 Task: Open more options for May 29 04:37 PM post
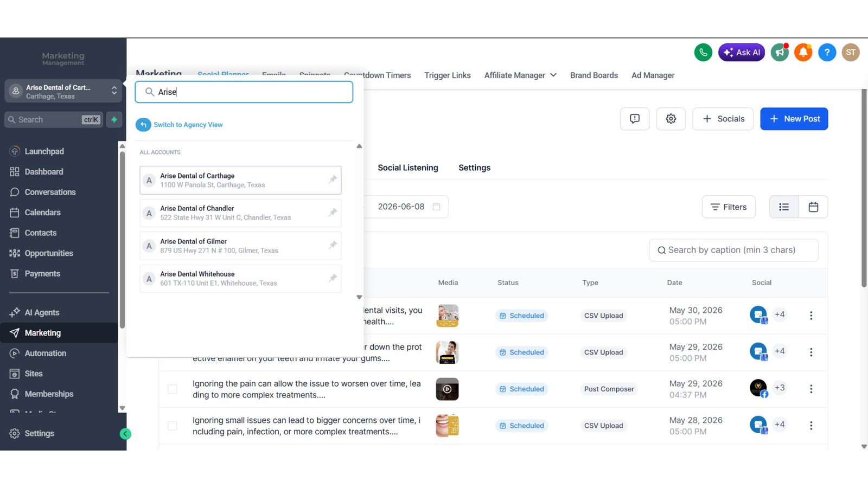pos(811,389)
